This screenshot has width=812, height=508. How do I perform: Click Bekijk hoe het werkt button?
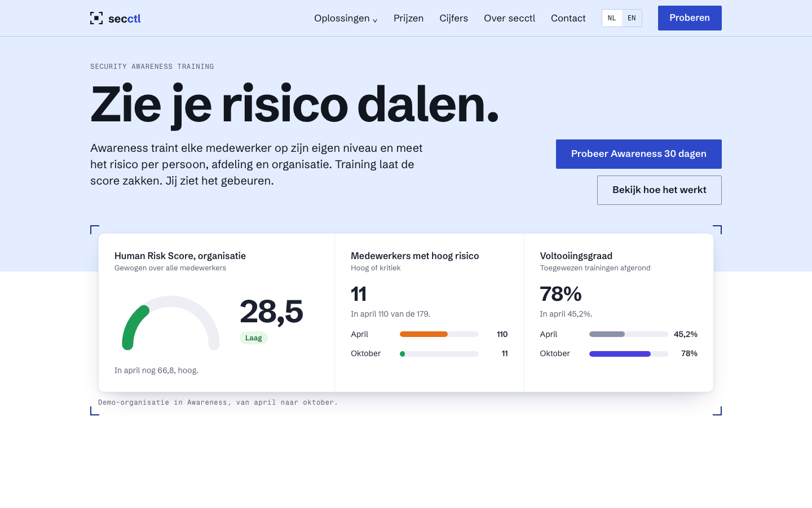pos(659,190)
